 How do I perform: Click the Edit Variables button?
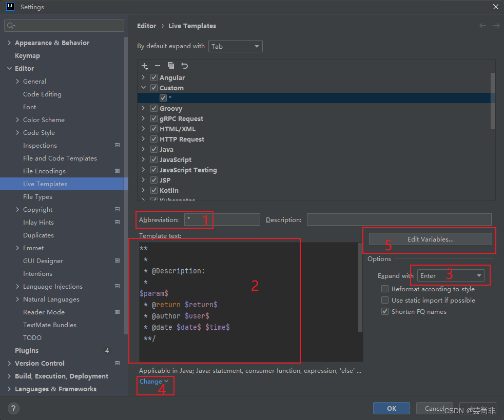point(431,239)
